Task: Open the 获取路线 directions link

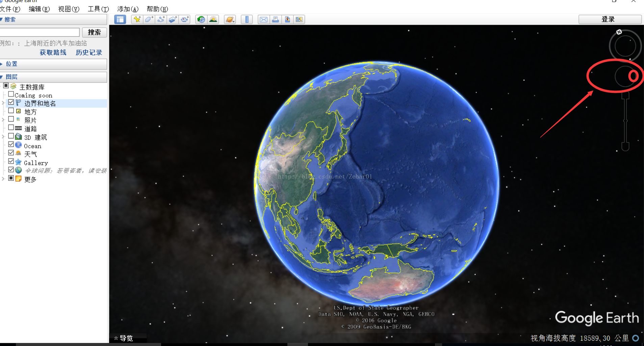Action: coord(53,52)
